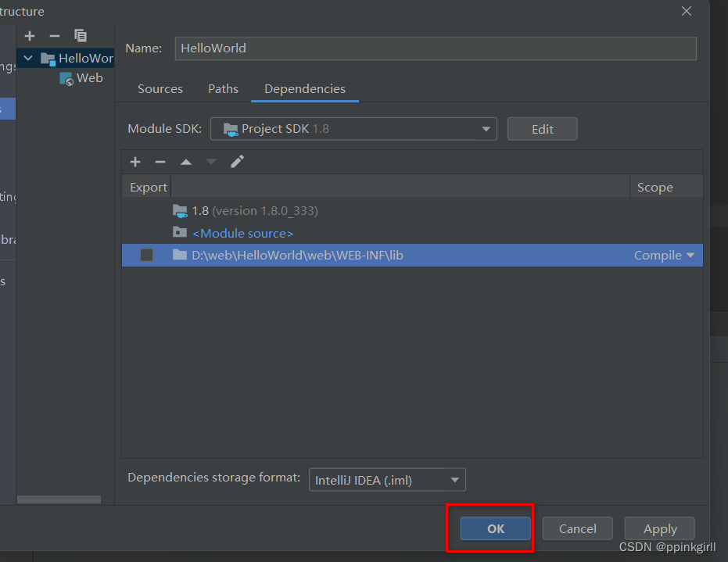Toggle Export checkbox for WEB-INF\lib
Image resolution: width=728 pixels, height=562 pixels.
(147, 255)
